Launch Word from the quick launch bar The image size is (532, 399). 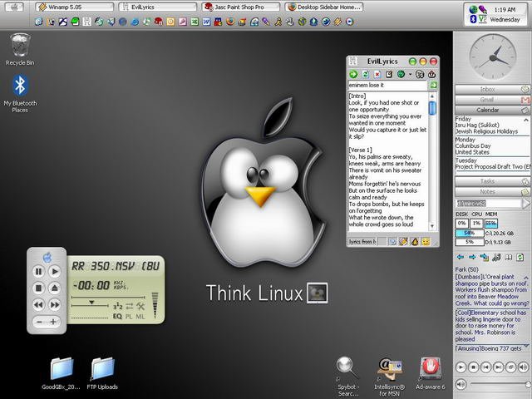click(206, 22)
